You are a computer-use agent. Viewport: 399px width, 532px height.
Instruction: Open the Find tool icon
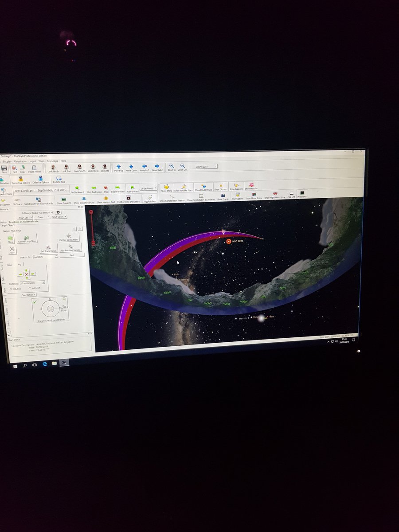pos(15,169)
